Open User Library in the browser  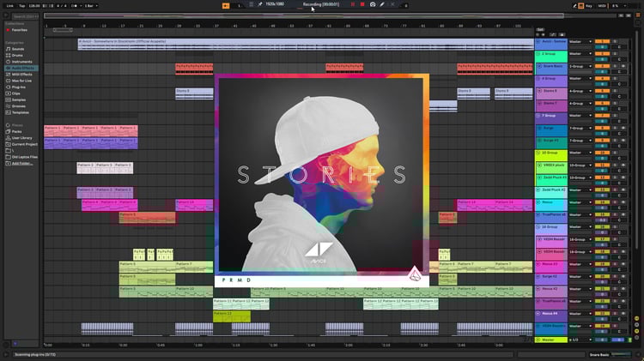[x=21, y=138]
